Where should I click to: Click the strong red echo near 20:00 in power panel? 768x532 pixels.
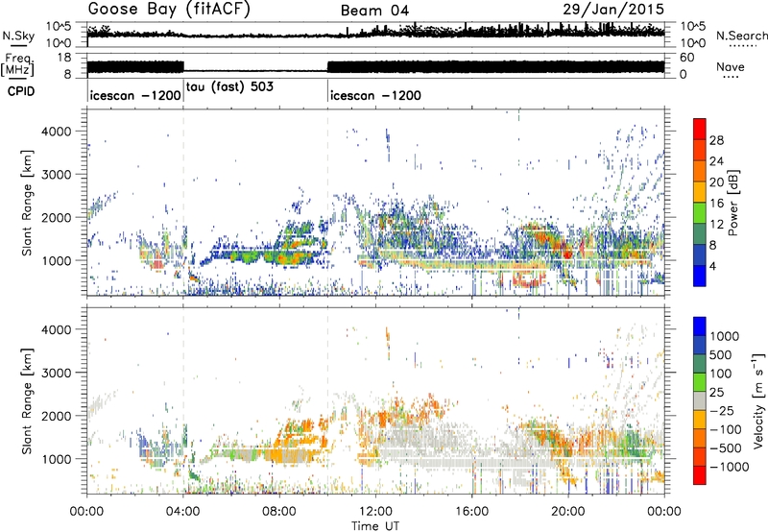click(567, 254)
